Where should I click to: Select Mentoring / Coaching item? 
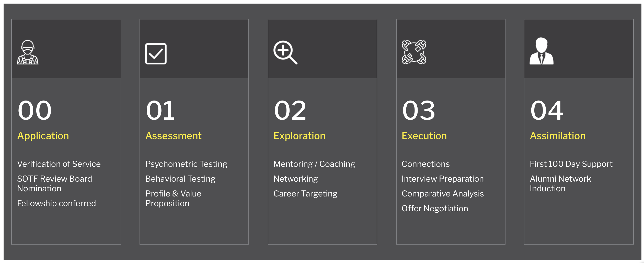tap(314, 164)
